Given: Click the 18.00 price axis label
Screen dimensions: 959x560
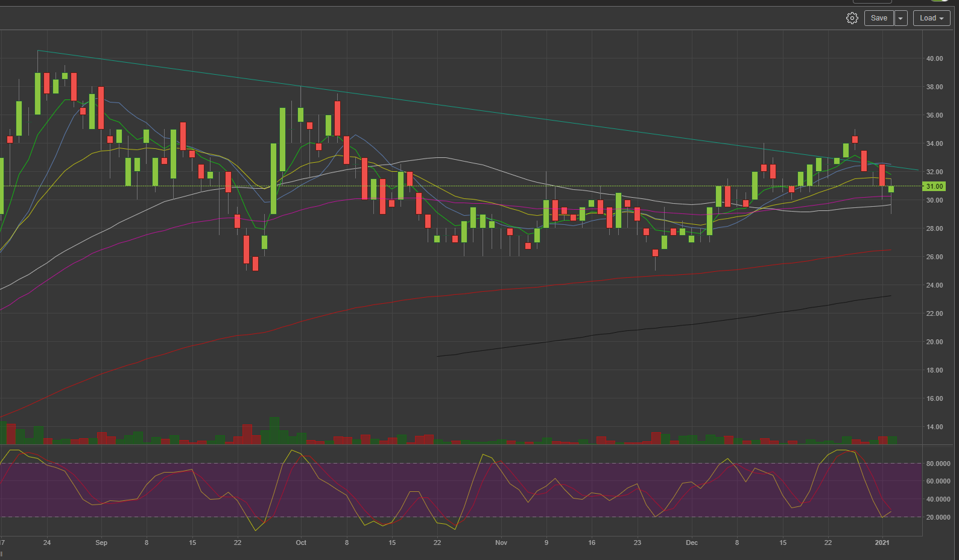Looking at the screenshot, I should (934, 370).
